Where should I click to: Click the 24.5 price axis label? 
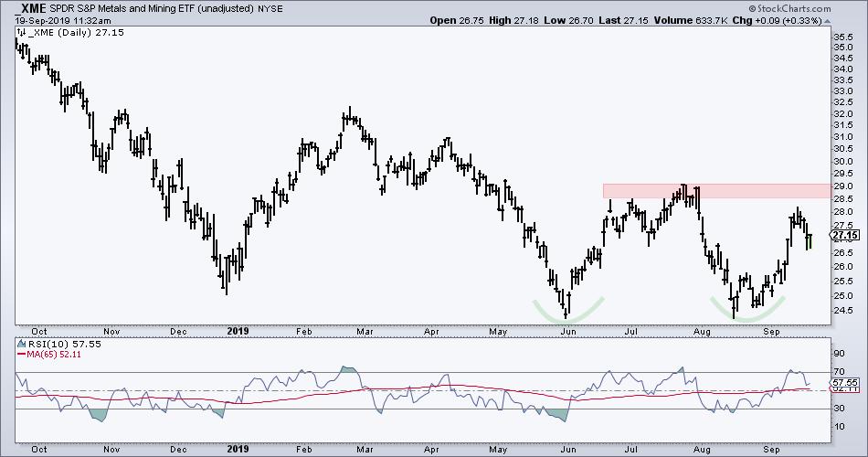point(842,310)
